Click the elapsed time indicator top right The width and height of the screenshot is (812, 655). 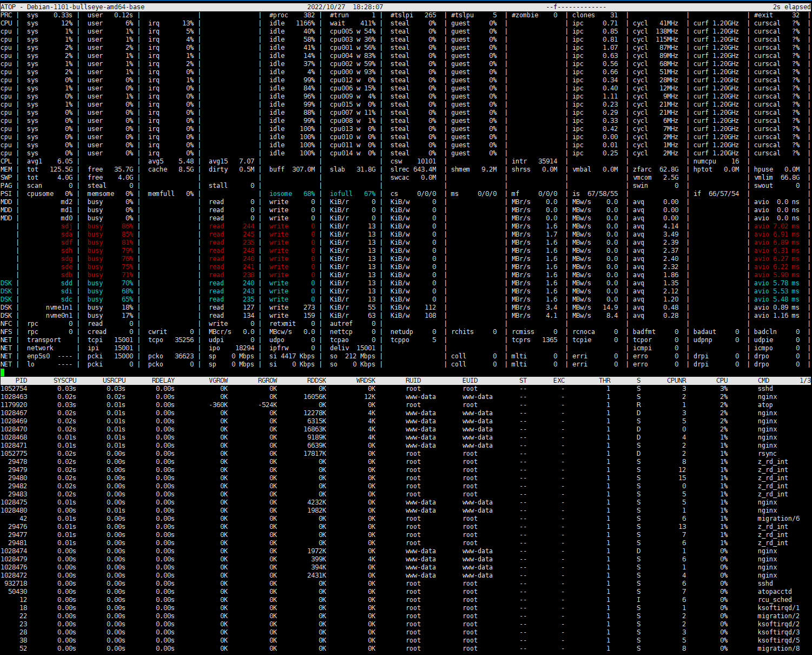tap(791, 7)
